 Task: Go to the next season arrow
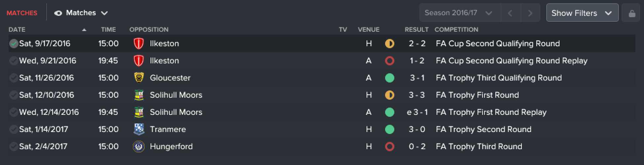point(530,13)
